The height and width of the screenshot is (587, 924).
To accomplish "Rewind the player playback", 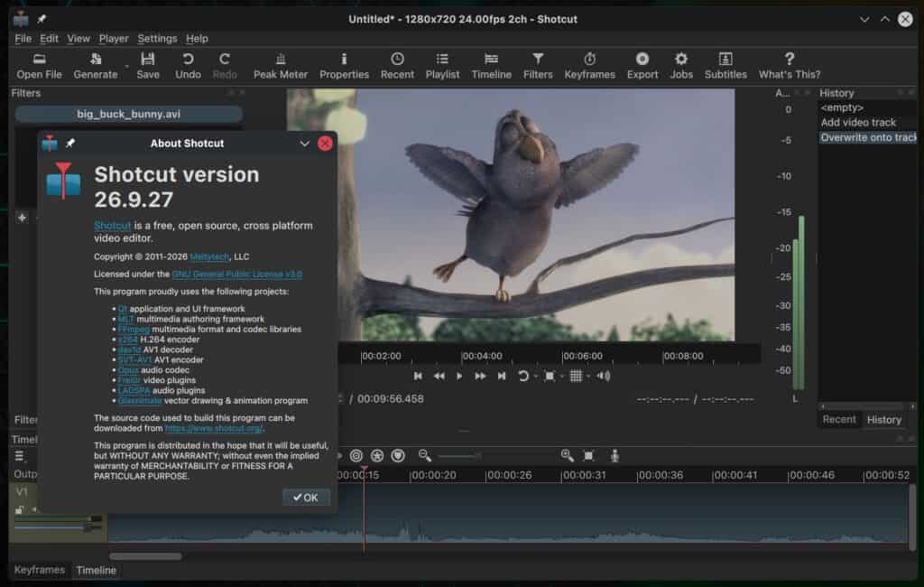I will tap(439, 376).
